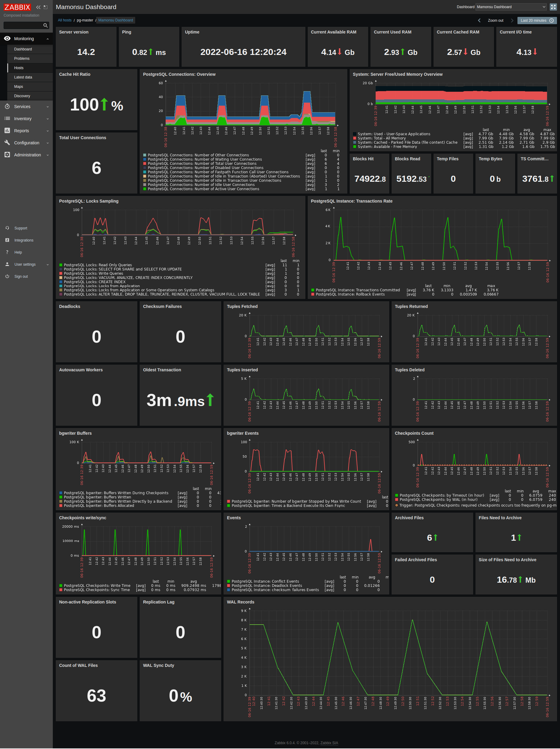The image size is (560, 749).
Task: Click the Uptime 2022-06-16 12:20:24 value
Action: [243, 52]
